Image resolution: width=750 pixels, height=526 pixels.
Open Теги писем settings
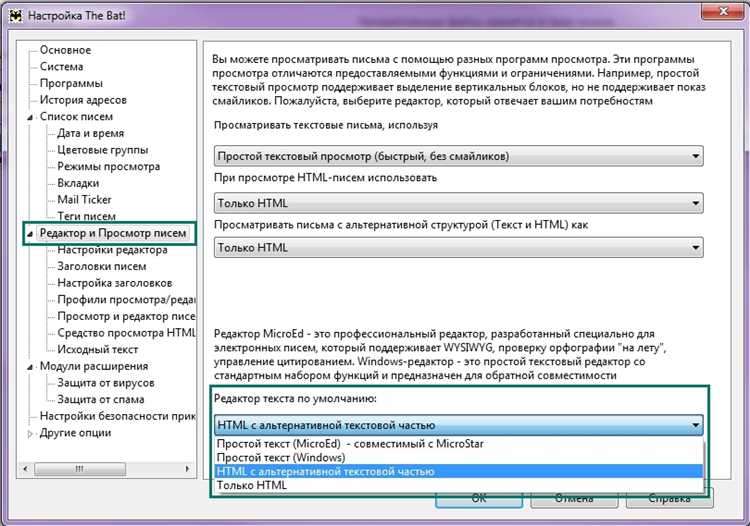click(x=87, y=216)
